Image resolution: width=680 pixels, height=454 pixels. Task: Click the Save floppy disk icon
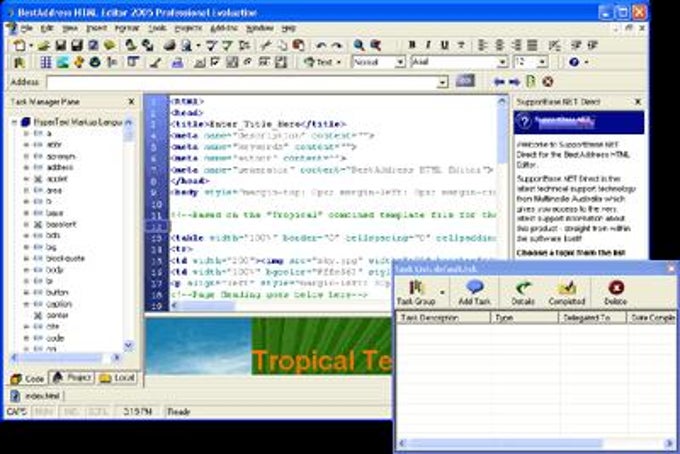[x=61, y=45]
